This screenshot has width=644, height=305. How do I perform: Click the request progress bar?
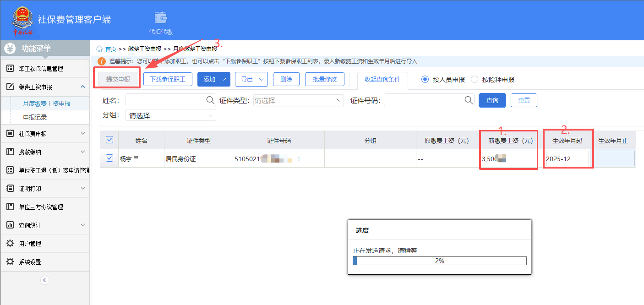[439, 261]
